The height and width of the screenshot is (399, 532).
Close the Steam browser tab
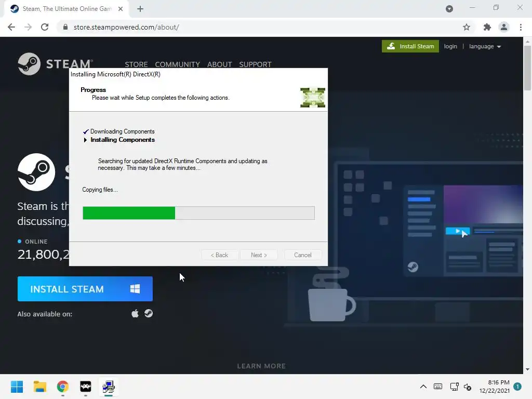pos(121,9)
